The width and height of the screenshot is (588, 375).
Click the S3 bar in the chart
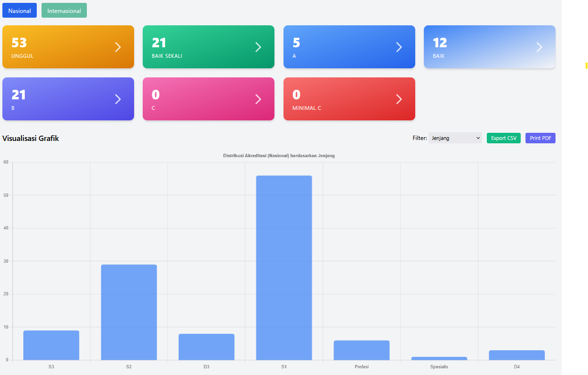click(x=51, y=345)
